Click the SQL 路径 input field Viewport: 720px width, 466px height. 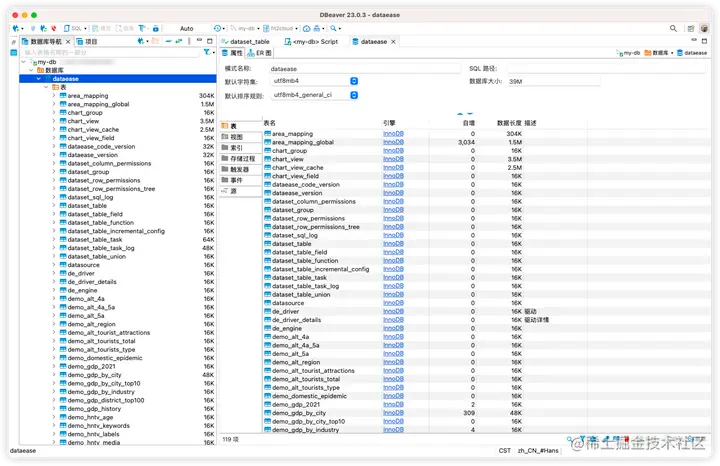tap(606, 69)
